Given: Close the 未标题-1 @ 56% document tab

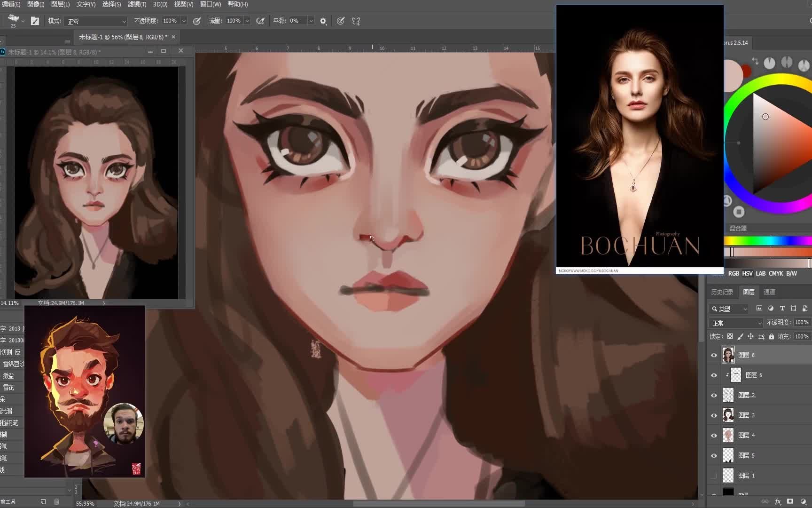Looking at the screenshot, I should (173, 37).
